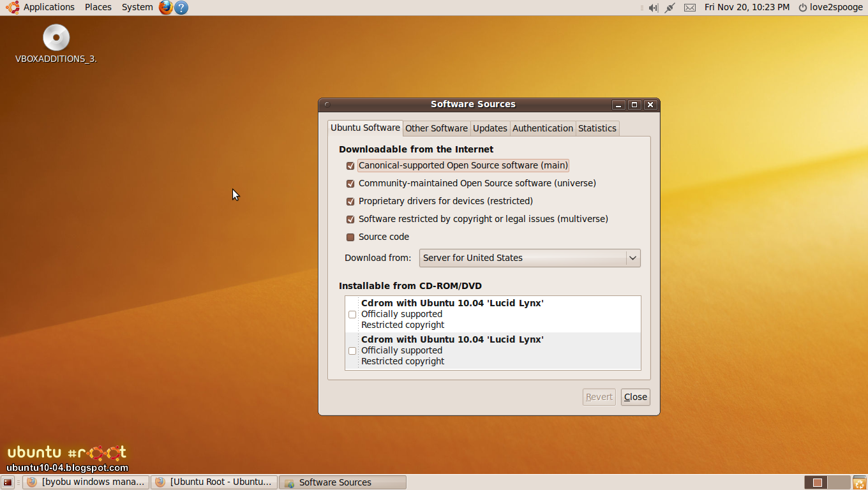
Task: Toggle Proprietary drivers for devices (restricted)
Action: coord(350,202)
